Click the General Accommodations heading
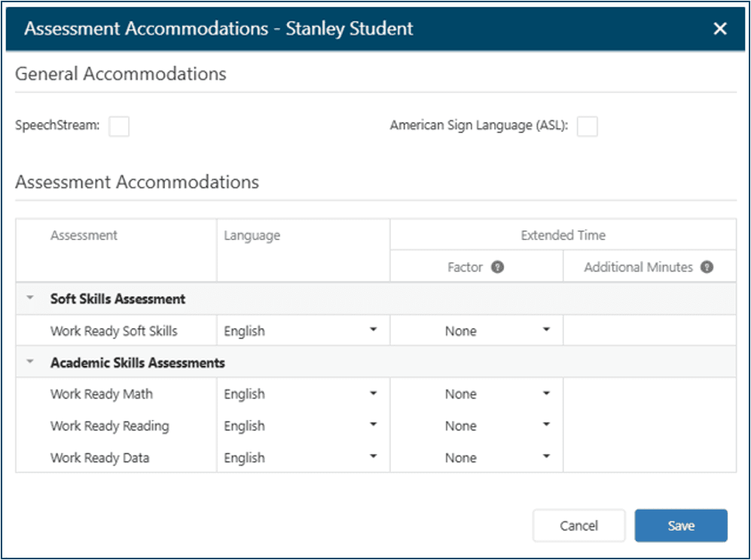This screenshot has width=751, height=560. point(121,74)
